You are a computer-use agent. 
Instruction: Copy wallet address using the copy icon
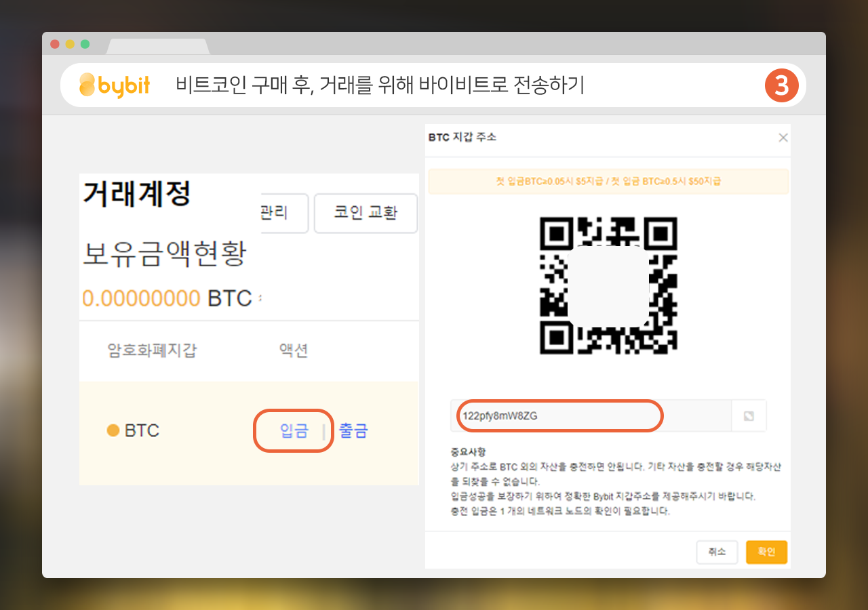pyautogui.click(x=749, y=415)
